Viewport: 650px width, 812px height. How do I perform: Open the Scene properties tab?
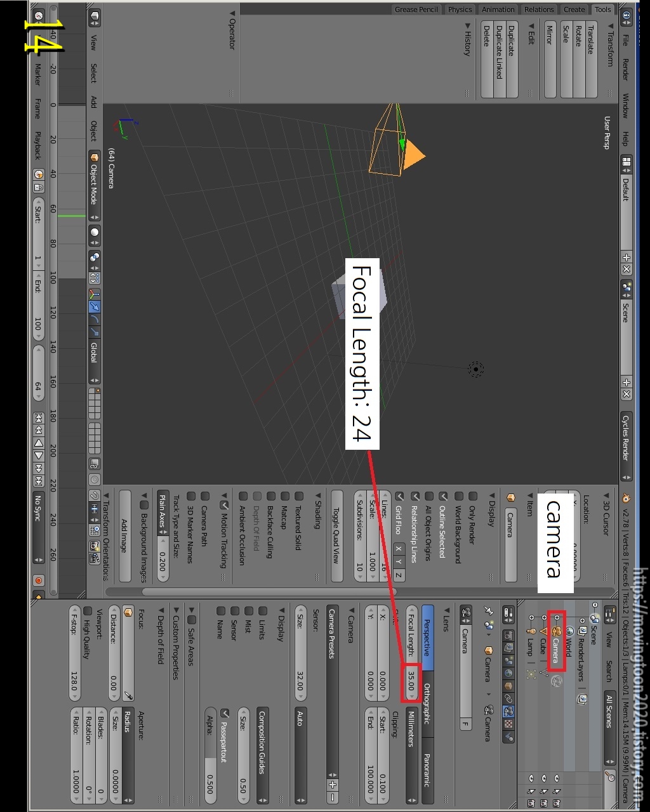[x=508, y=660]
